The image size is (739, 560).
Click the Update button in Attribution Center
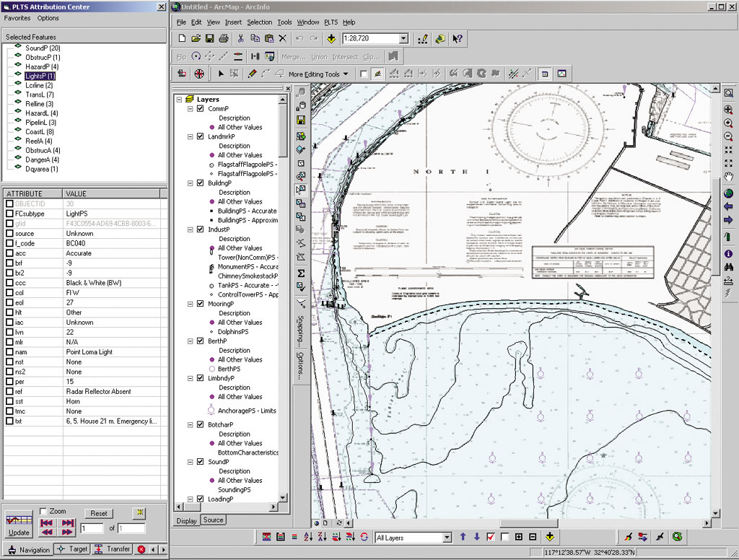pos(19,525)
